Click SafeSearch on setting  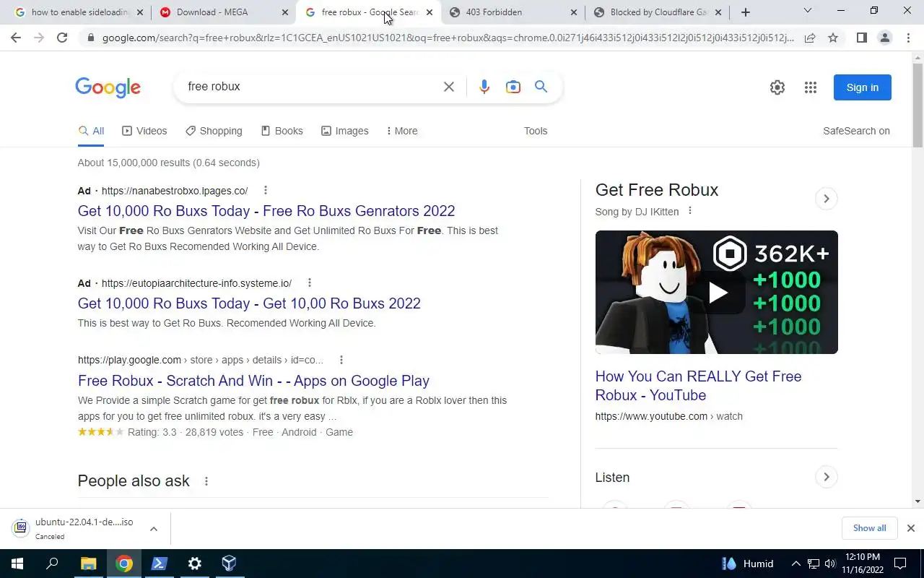pyautogui.click(x=856, y=131)
